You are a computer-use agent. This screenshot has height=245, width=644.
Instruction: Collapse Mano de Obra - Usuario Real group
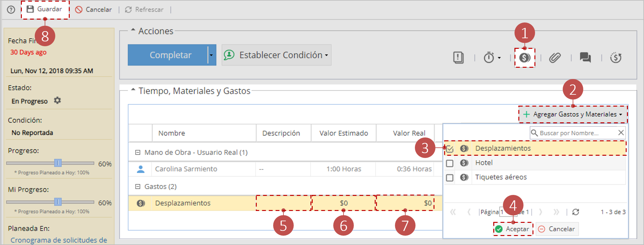138,153
